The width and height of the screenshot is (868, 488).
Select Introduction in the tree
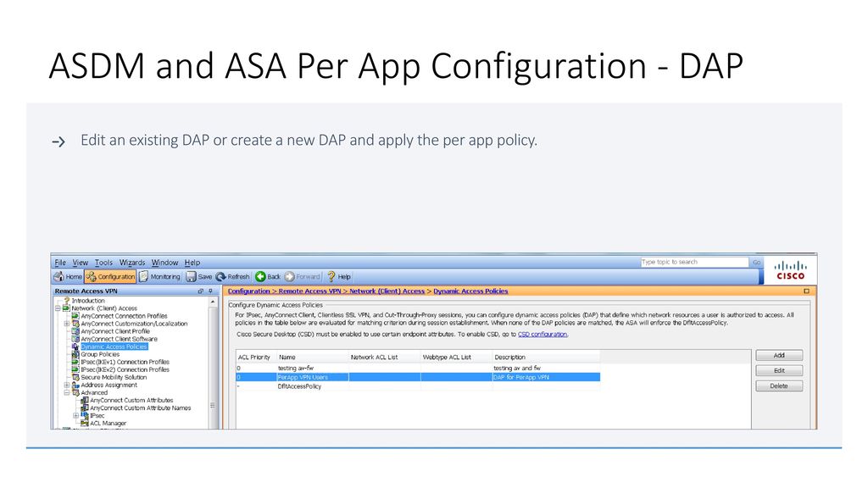(x=88, y=301)
